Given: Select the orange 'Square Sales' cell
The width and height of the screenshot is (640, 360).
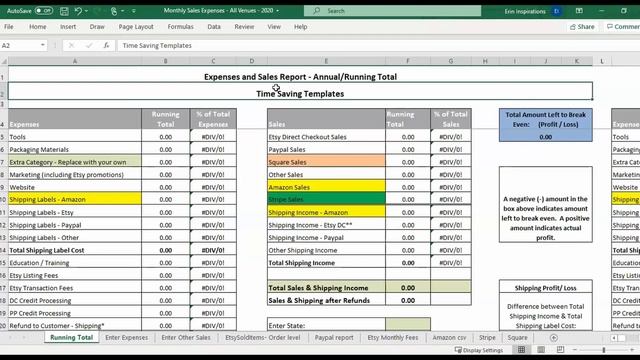Looking at the screenshot, I should 326,162.
